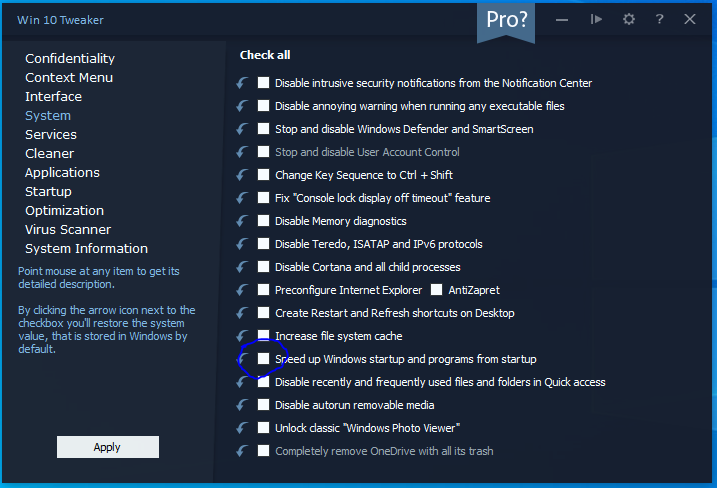Click restore arrow for Disable autorun removable media
The width and height of the screenshot is (717, 488).
(242, 405)
